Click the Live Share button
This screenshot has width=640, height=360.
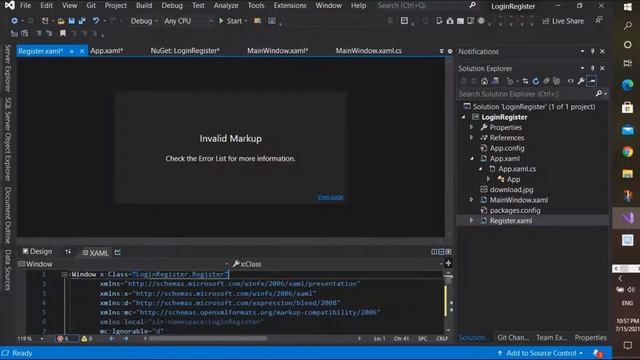click(x=563, y=21)
